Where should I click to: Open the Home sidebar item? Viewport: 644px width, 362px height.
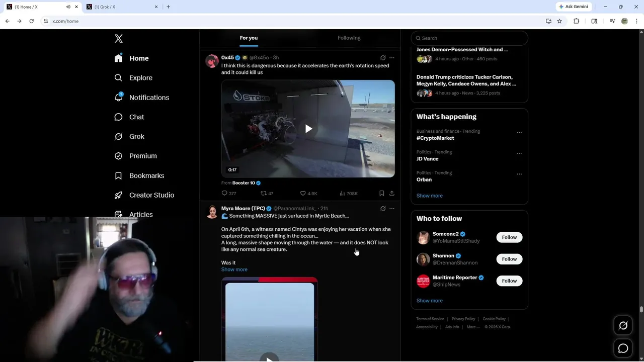[132, 58]
